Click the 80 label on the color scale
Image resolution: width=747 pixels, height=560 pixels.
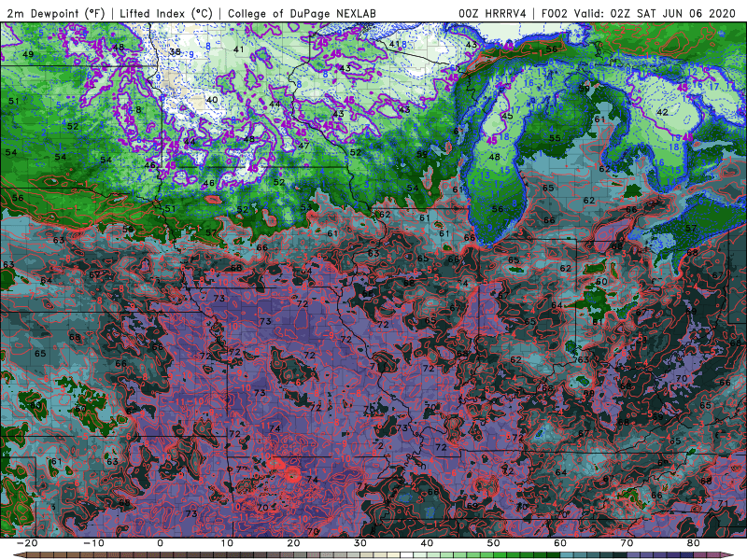(694, 543)
